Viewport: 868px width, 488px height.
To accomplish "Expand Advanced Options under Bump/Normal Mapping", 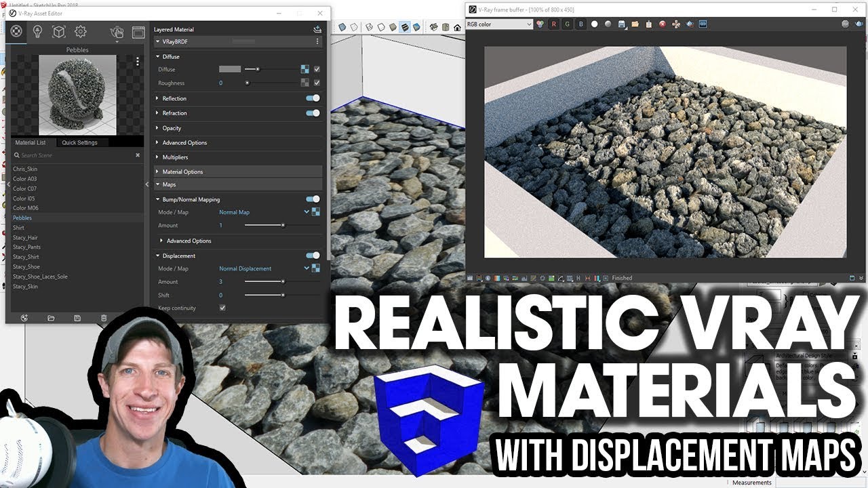I will point(161,241).
